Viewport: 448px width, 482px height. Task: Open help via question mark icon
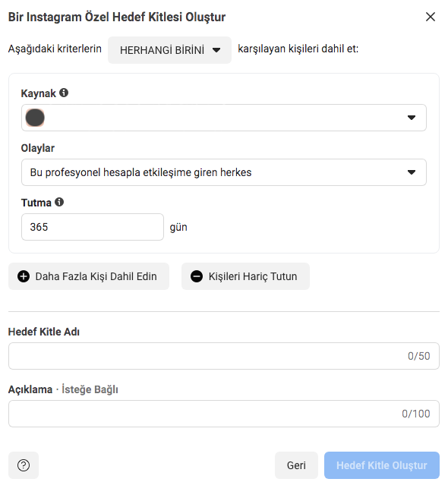pos(24,465)
